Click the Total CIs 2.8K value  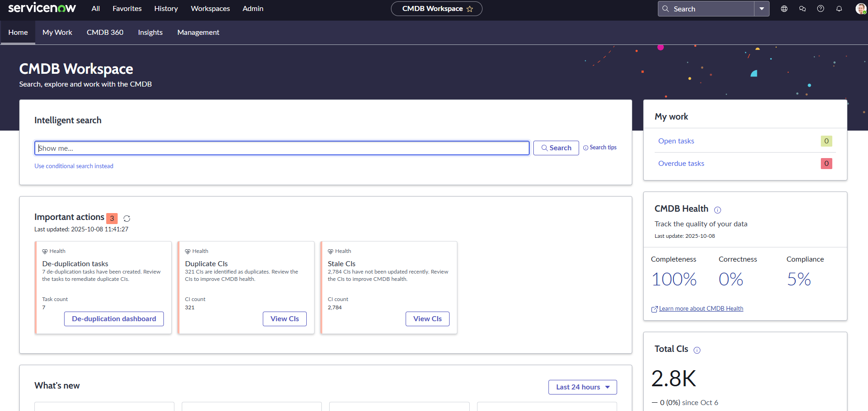coord(673,378)
